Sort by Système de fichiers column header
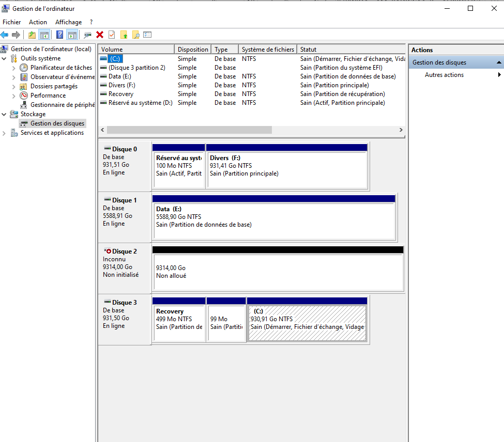This screenshot has height=442, width=504. click(x=268, y=50)
